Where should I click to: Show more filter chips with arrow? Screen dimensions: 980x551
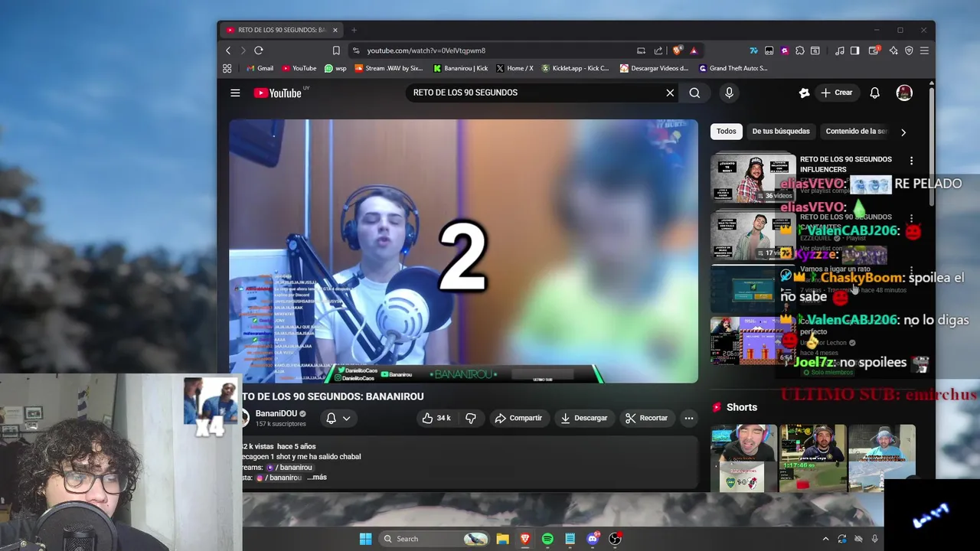(903, 132)
